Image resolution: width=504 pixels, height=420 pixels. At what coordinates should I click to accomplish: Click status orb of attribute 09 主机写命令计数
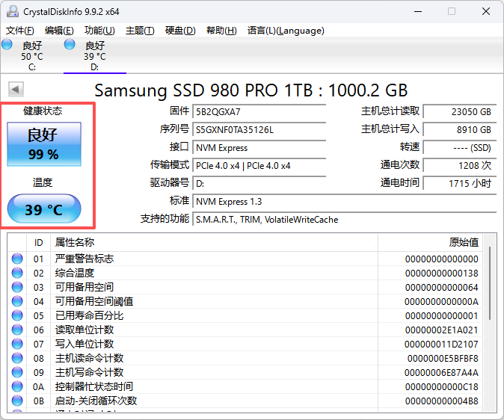point(17,372)
